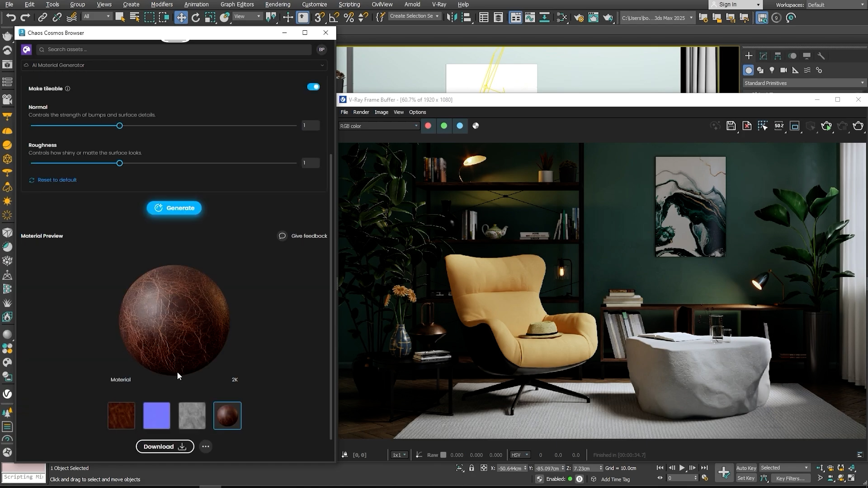868x488 pixels.
Task: Open the Rendering menu
Action: [x=278, y=5]
